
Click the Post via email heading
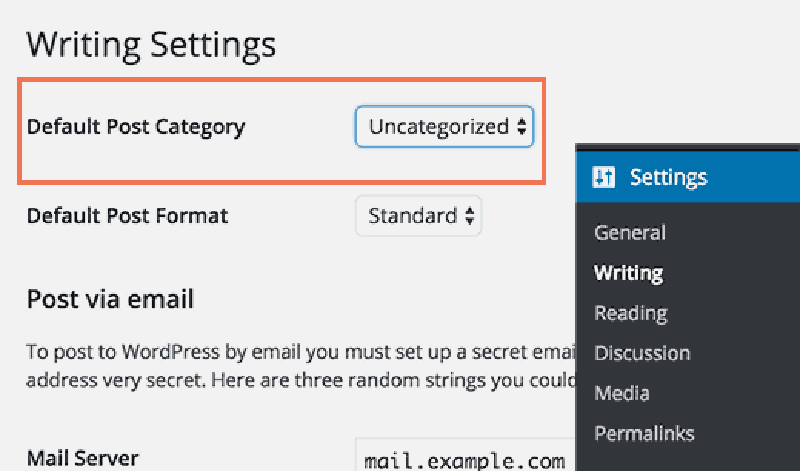pyautogui.click(x=110, y=298)
